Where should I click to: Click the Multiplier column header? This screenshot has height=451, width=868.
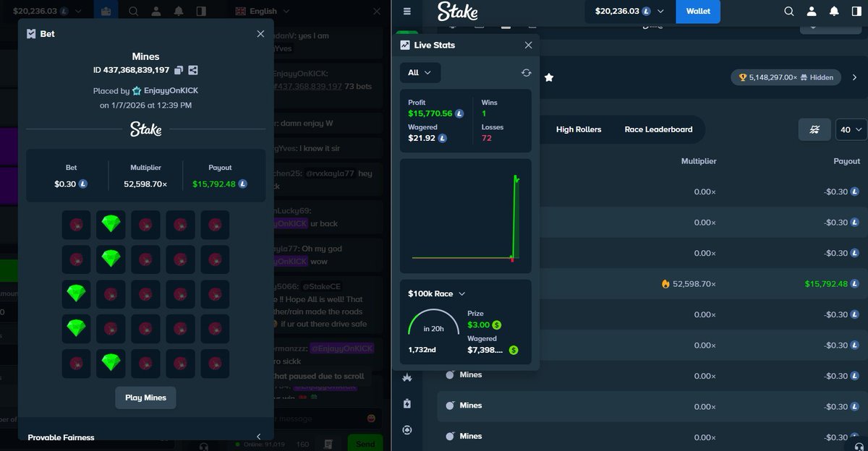[699, 161]
